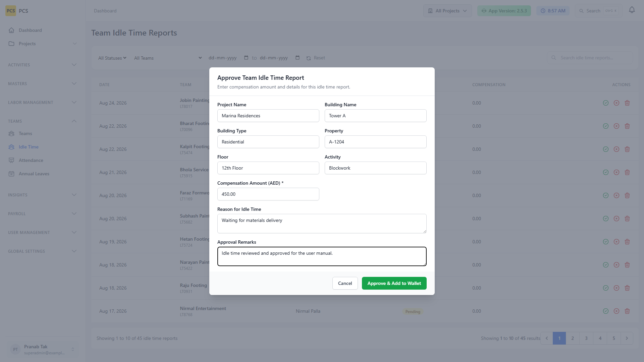Approve the Hetan Footing report

(605, 242)
